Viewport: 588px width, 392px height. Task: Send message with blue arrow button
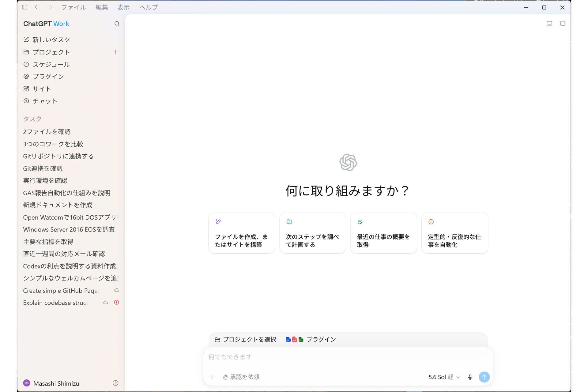coord(484,377)
